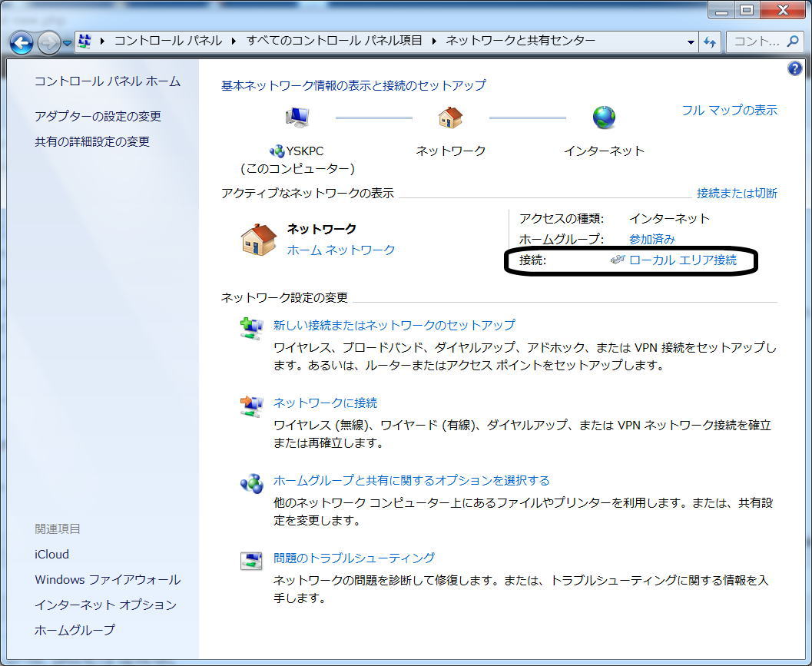This screenshot has height=666, width=812.
Task: Click the home network house icon
Action: click(259, 240)
